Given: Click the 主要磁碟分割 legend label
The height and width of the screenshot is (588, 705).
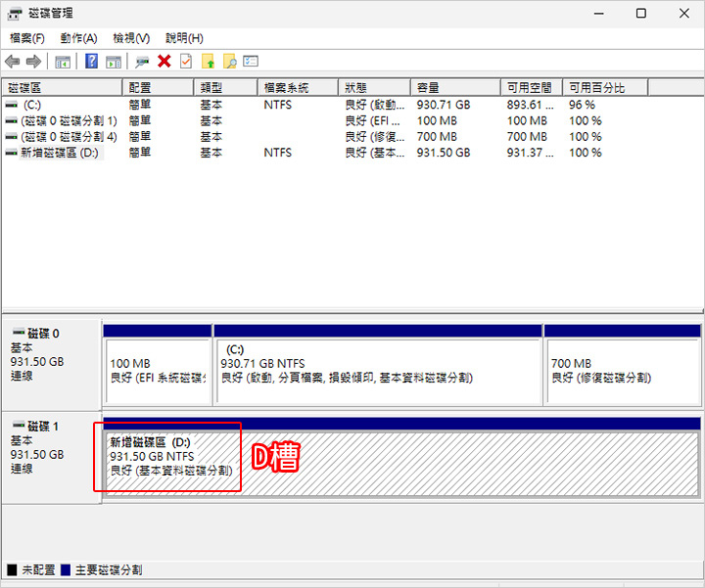Looking at the screenshot, I should coord(109,570).
